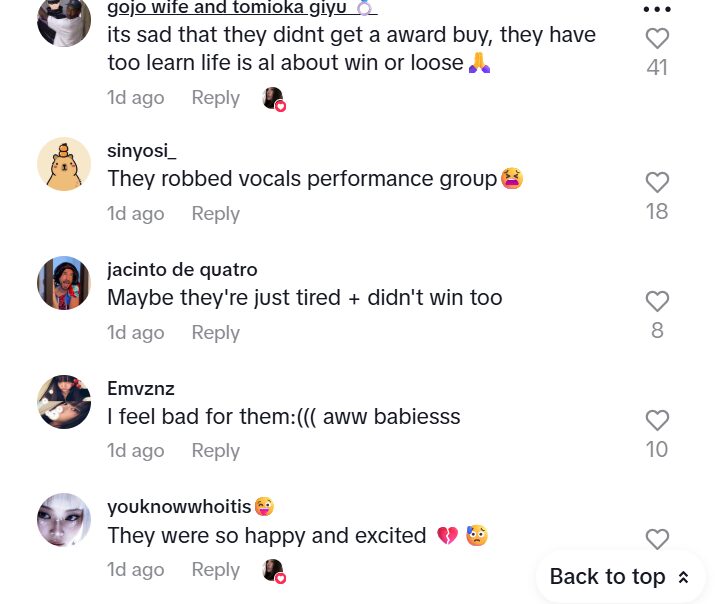Reply to Emvznz's comment
The width and height of the screenshot is (715, 604).
(215, 450)
